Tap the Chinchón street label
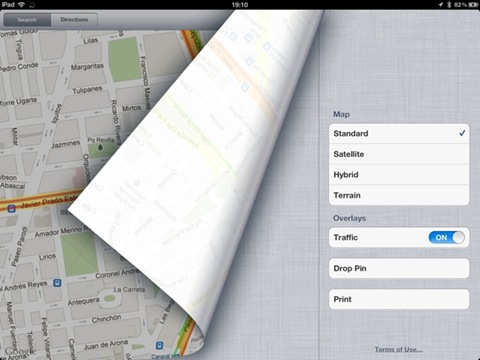This screenshot has height=360, width=480. coord(106,319)
